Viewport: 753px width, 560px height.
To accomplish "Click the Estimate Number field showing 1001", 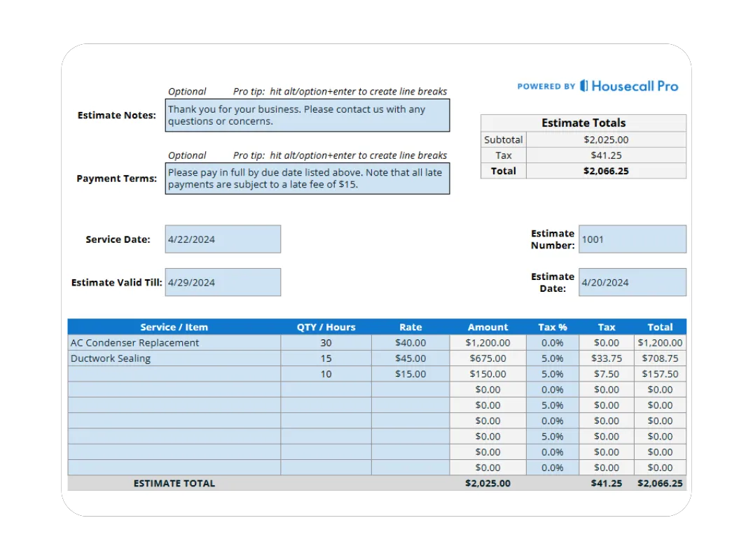I will coord(631,239).
